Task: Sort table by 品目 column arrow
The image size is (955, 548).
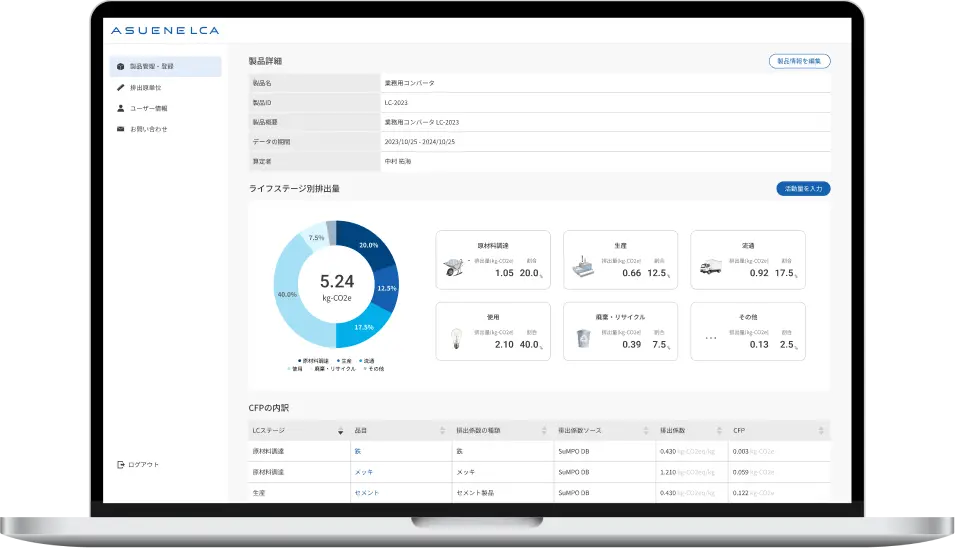Action: [x=443, y=431]
